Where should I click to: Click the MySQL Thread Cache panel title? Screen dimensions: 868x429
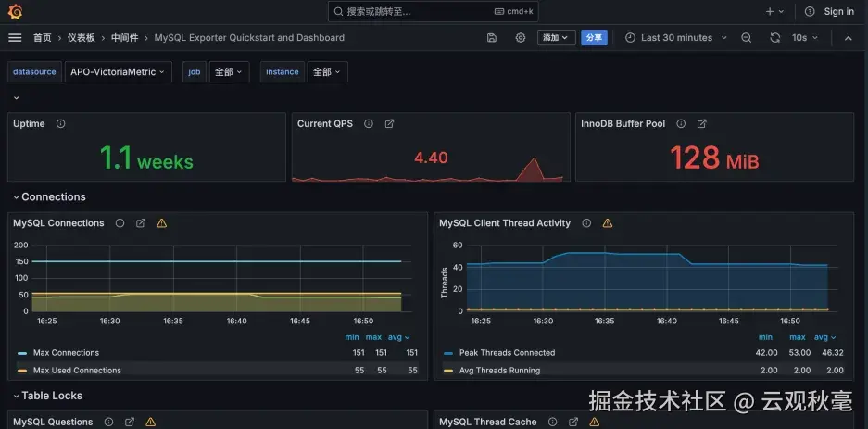487,422
